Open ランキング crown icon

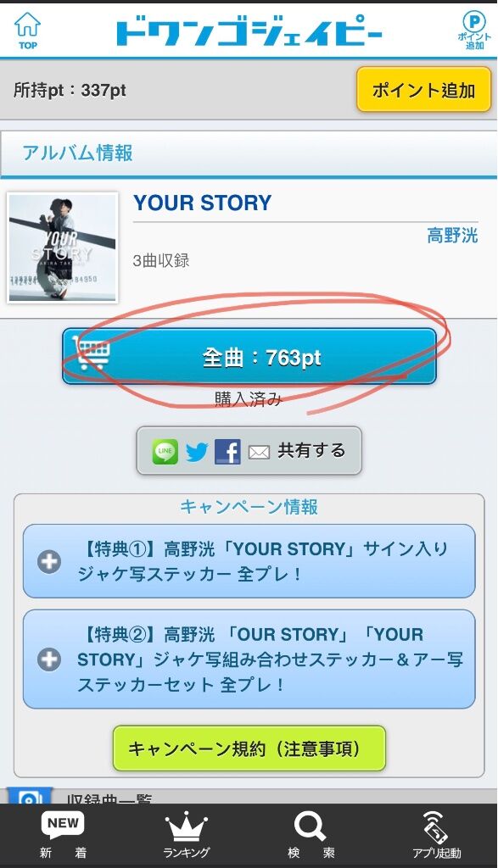[186, 835]
